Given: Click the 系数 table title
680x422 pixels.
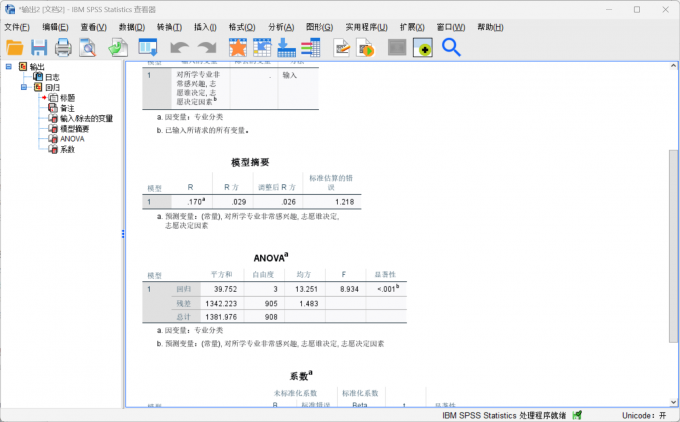Looking at the screenshot, I should click(x=301, y=376).
